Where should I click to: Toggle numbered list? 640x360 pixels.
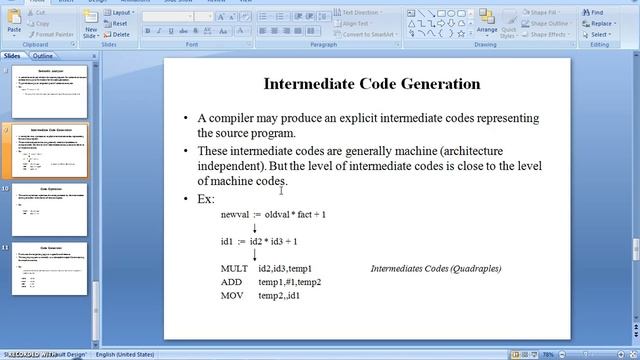click(281, 17)
